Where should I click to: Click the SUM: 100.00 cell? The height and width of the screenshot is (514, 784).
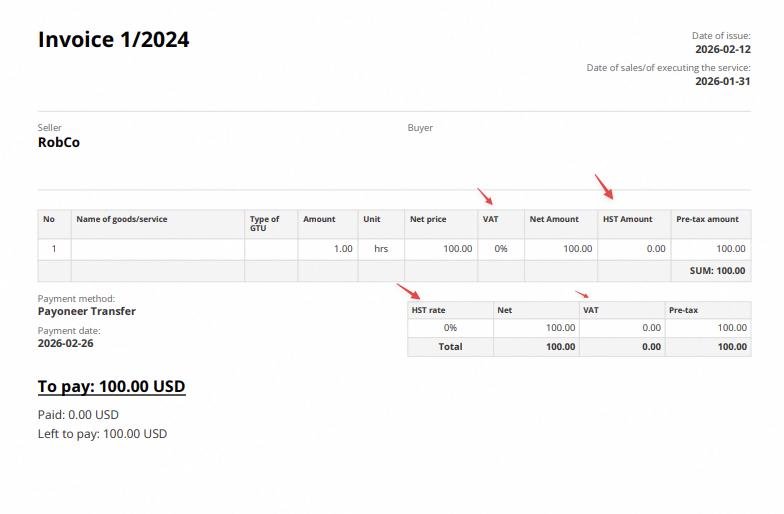(x=717, y=271)
